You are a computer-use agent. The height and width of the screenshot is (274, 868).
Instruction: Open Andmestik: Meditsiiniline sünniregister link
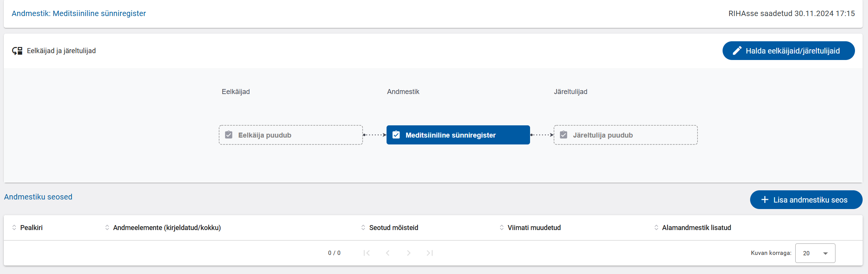[79, 13]
